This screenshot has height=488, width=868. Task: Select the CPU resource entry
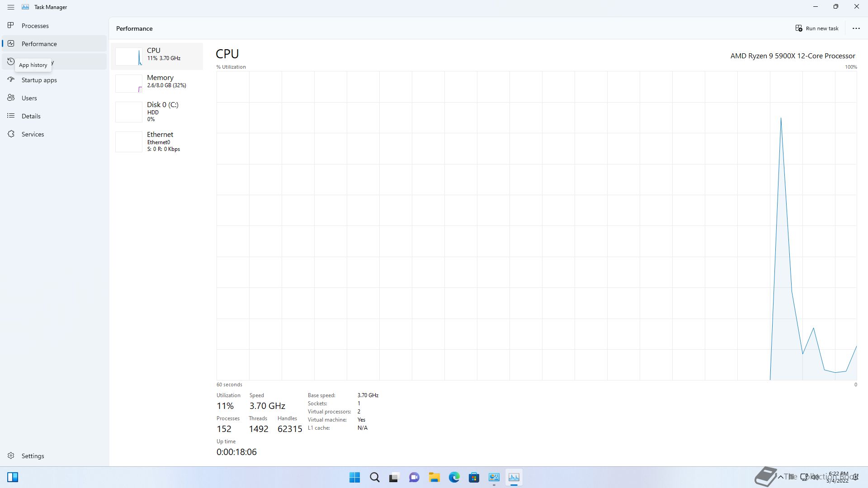[157, 56]
